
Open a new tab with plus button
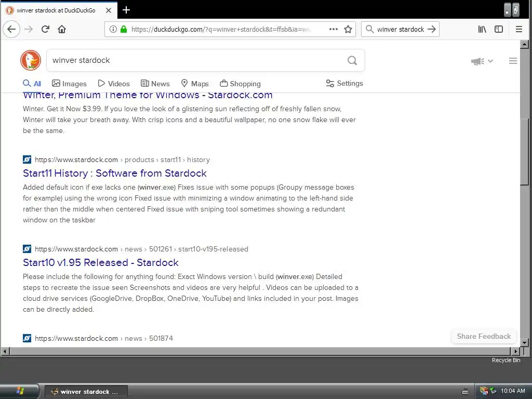126,10
